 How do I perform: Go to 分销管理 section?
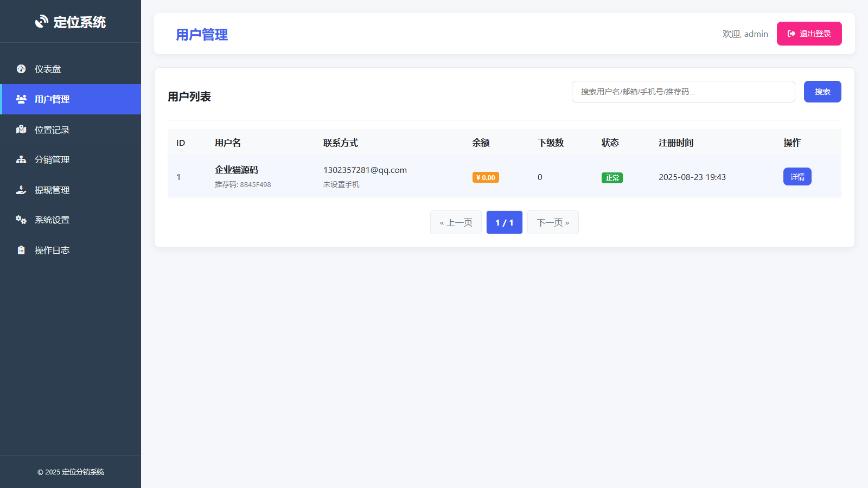point(52,159)
